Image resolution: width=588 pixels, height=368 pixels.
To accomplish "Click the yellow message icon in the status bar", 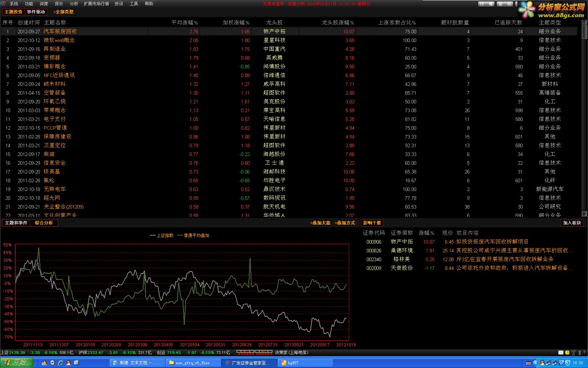I will click(x=567, y=353).
